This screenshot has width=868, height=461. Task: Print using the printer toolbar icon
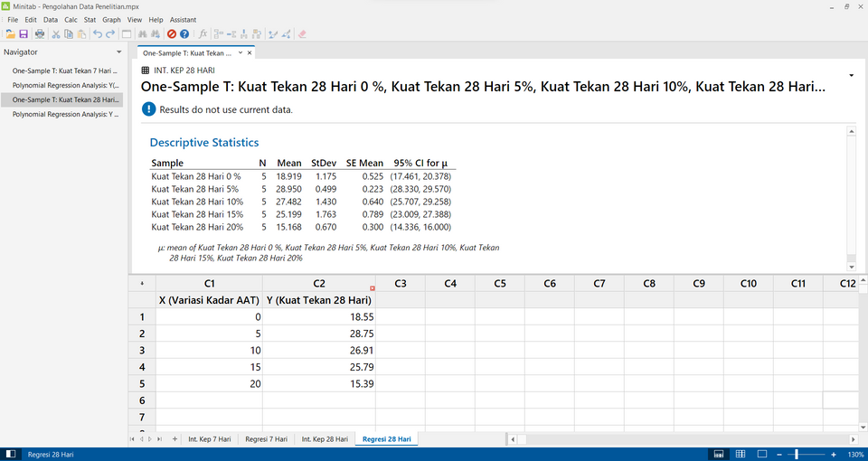[40, 33]
